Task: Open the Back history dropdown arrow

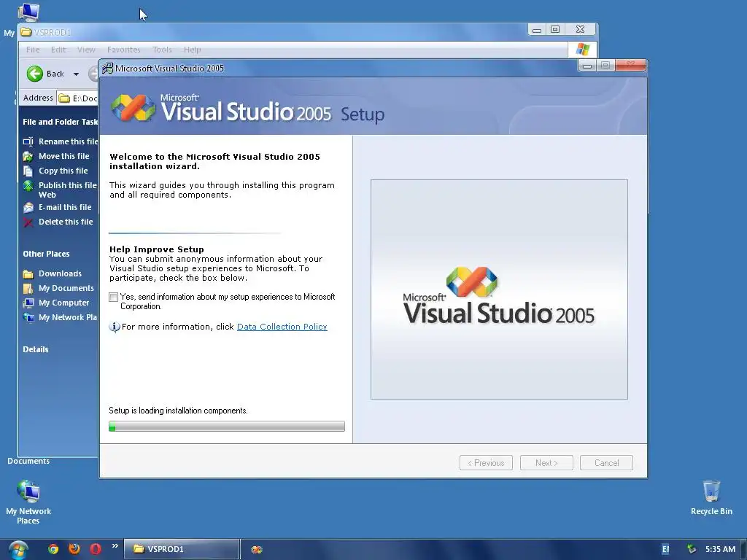Action: click(x=76, y=74)
